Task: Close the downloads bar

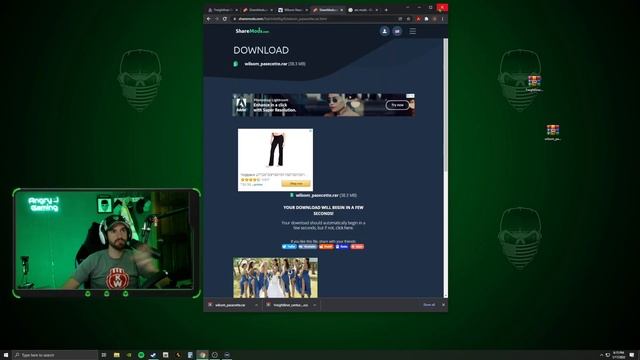Action: pos(443,305)
